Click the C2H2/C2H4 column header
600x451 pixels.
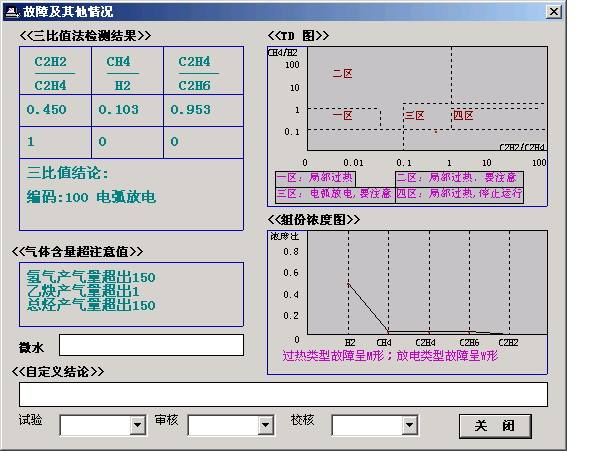[x=50, y=72]
